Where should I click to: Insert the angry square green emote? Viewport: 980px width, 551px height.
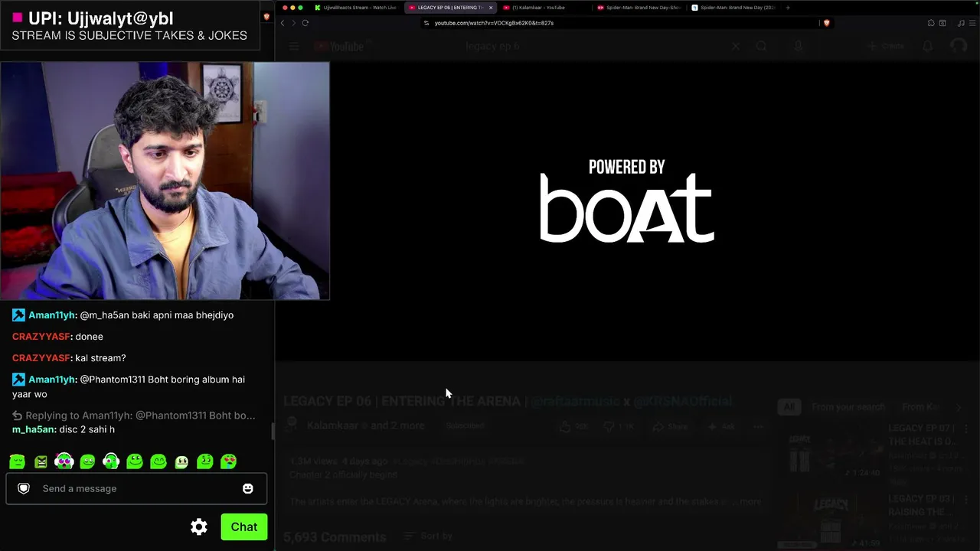[41, 461]
